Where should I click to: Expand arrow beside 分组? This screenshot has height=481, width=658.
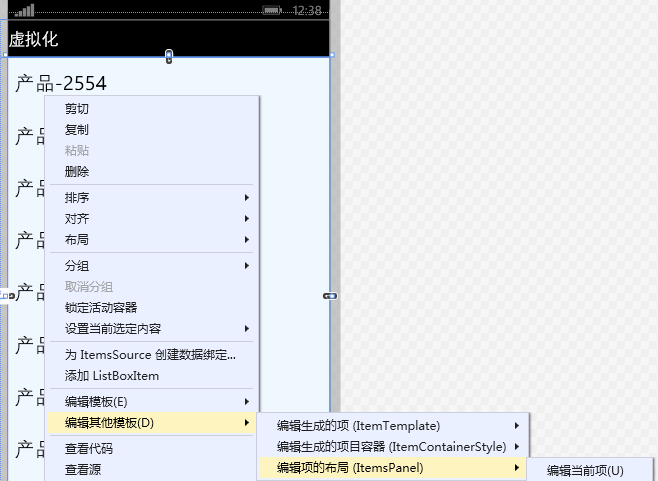[247, 265]
